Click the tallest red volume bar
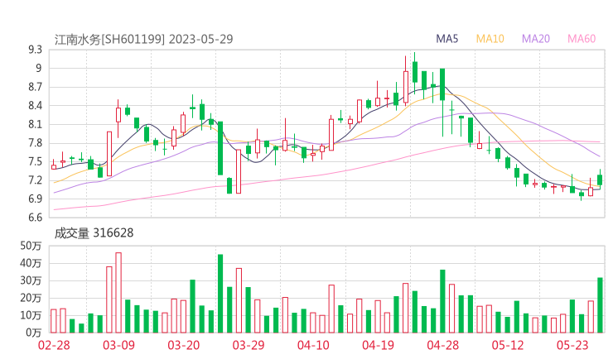The width and height of the screenshot is (613, 364). point(118,293)
